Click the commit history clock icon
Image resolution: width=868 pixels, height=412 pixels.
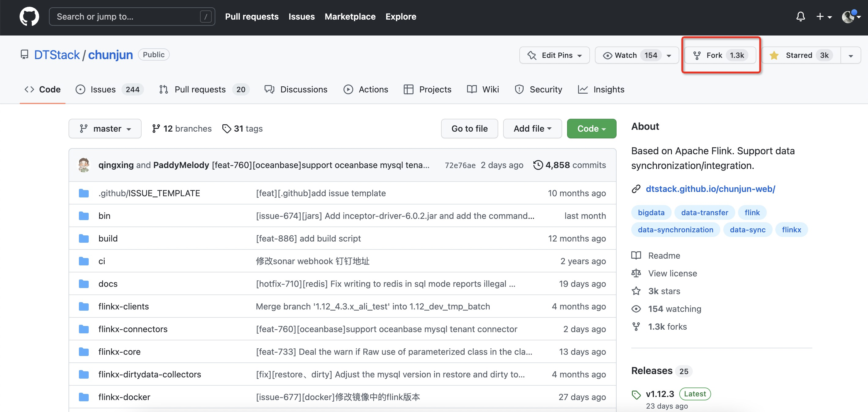tap(538, 165)
